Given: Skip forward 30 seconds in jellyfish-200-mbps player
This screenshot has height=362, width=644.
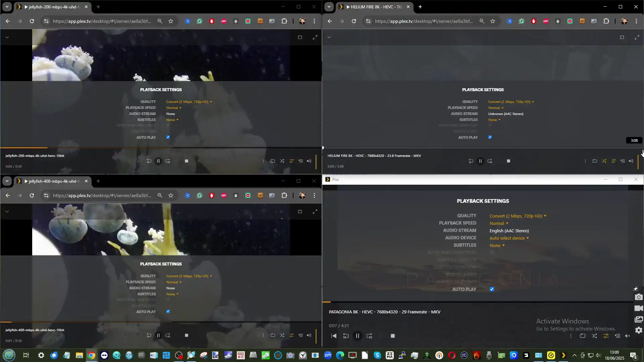Looking at the screenshot, I should [168, 161].
